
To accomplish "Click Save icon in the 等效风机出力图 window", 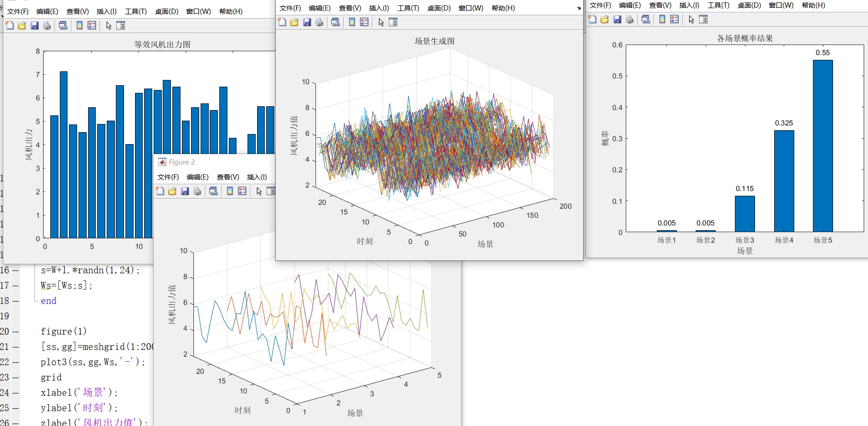I will pyautogui.click(x=34, y=25).
